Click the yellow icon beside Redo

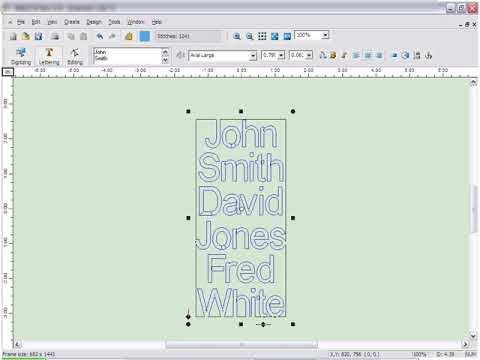click(129, 36)
